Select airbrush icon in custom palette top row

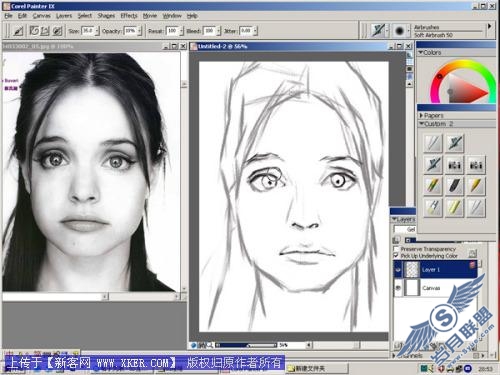455,143
